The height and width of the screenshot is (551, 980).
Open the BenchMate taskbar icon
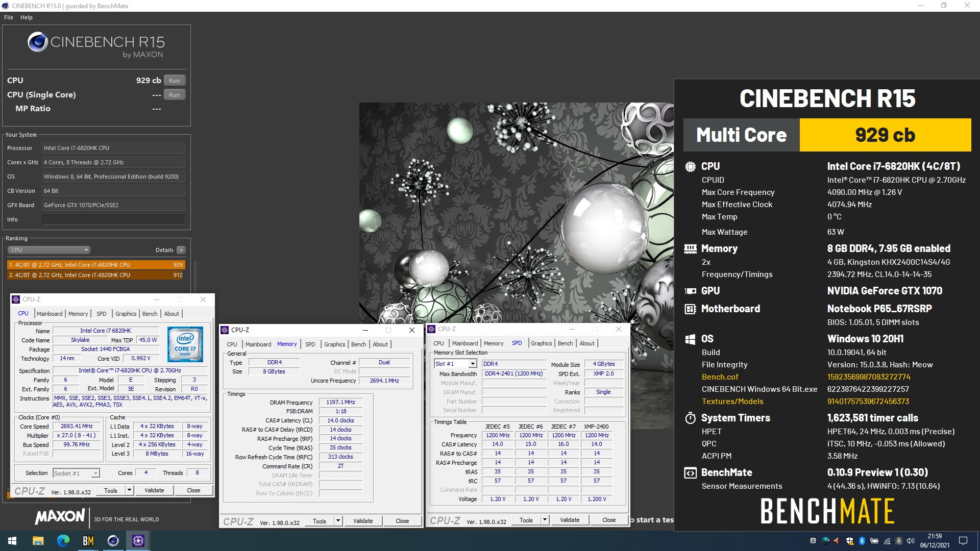click(88, 541)
